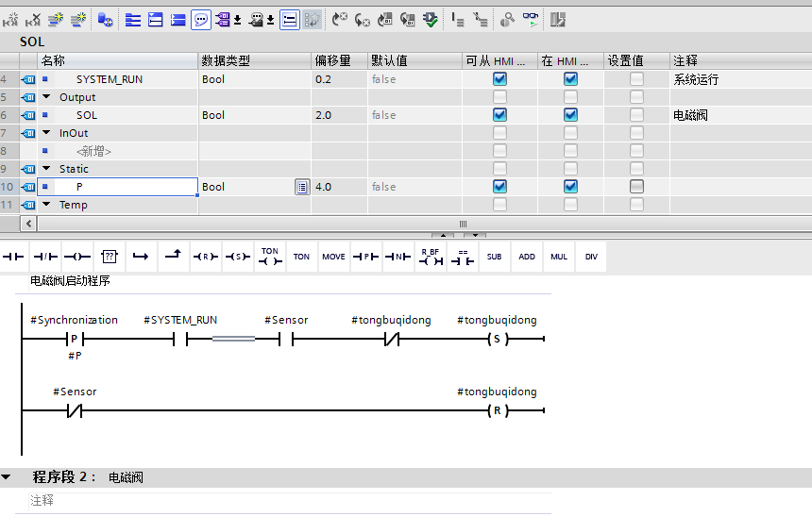Add an output coil instruction
Image resolution: width=812 pixels, height=517 pixels.
click(77, 257)
